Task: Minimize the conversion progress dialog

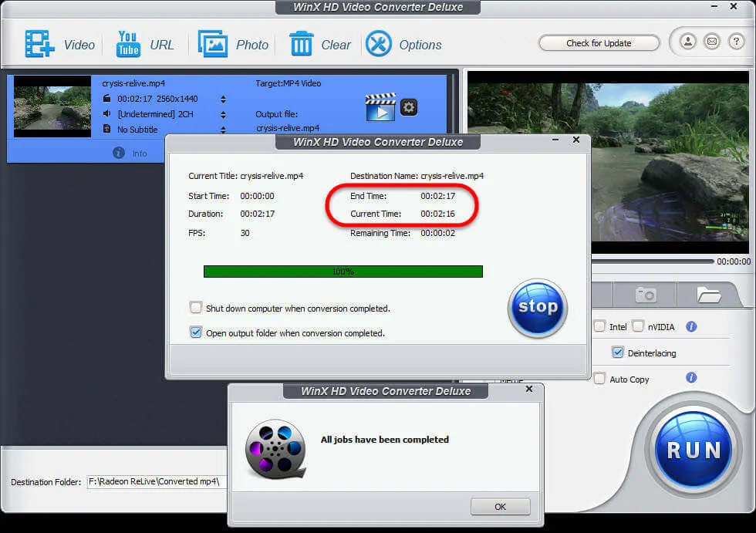Action: coord(555,140)
